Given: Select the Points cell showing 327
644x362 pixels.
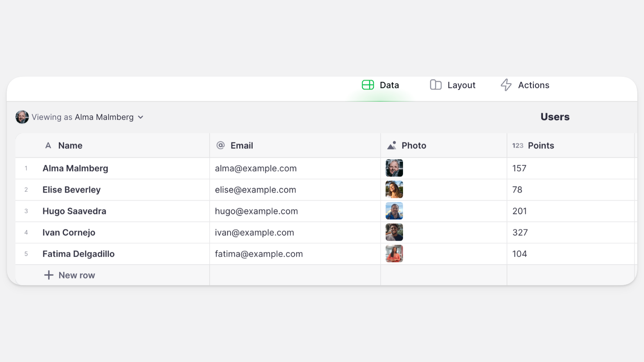Looking at the screenshot, I should [520, 233].
